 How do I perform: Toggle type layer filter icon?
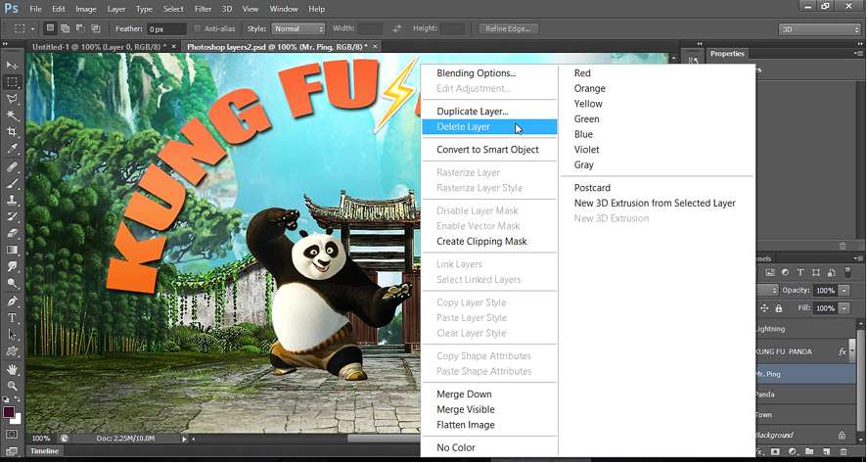(799, 272)
